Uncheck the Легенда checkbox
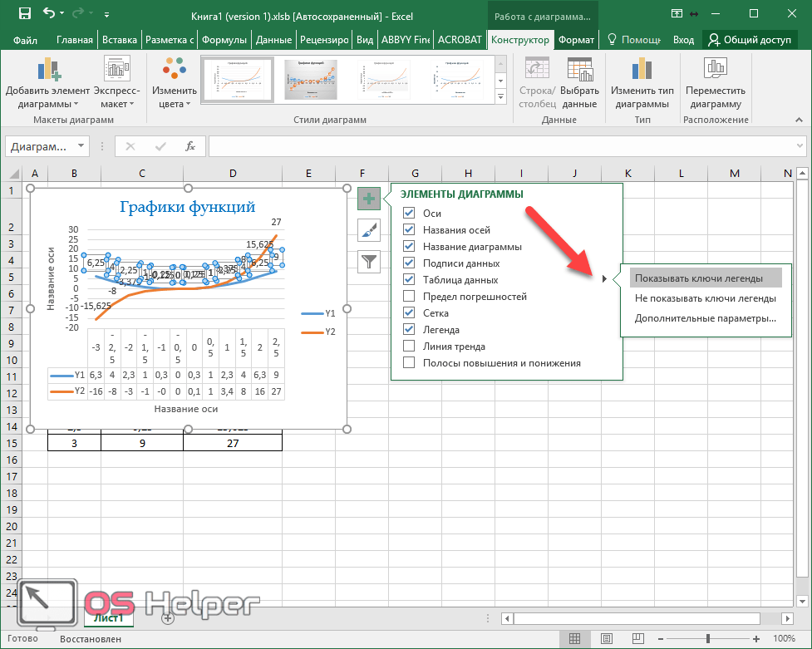 409,330
